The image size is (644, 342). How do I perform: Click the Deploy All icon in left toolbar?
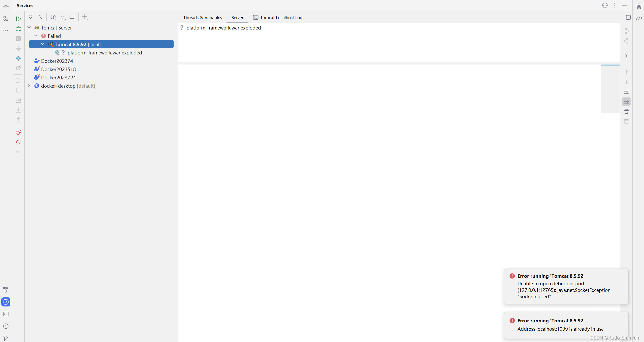(18, 58)
